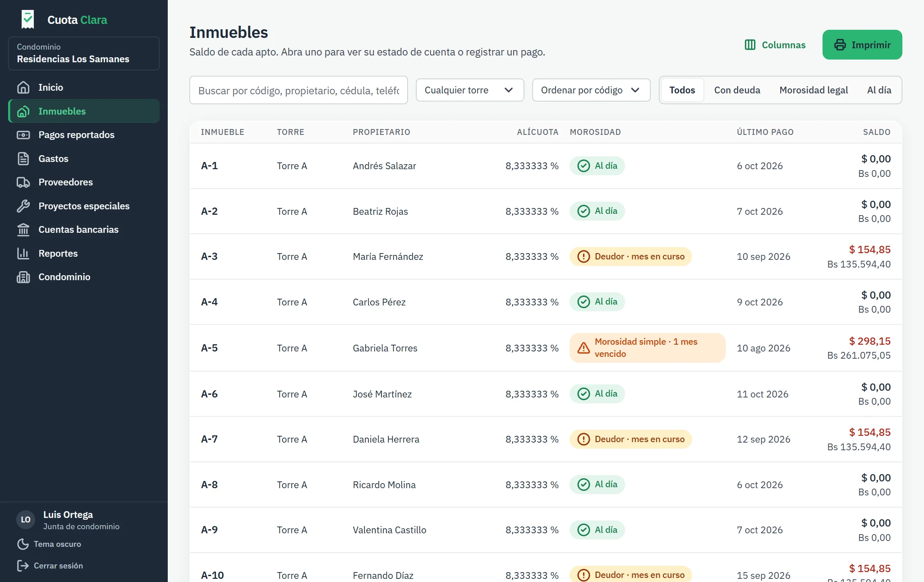This screenshot has width=924, height=582.
Task: Click the Inmuebles sidebar icon
Action: pyautogui.click(x=23, y=111)
